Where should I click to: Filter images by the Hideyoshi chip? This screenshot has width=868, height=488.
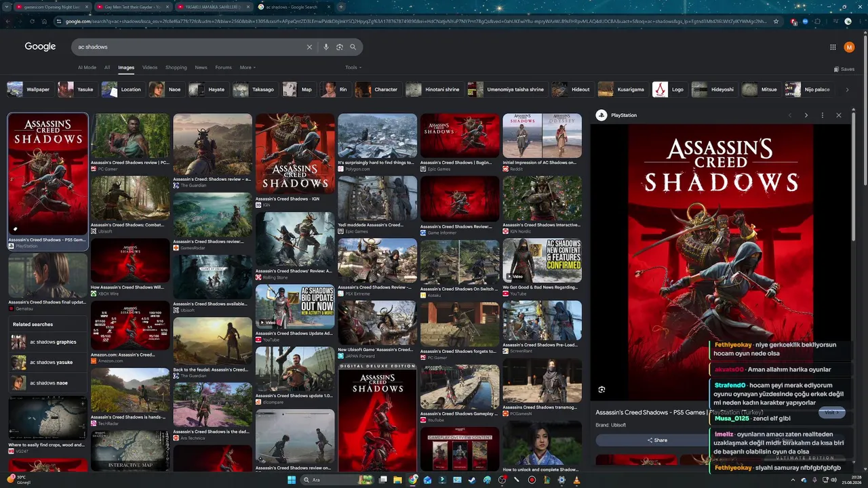[x=714, y=89]
